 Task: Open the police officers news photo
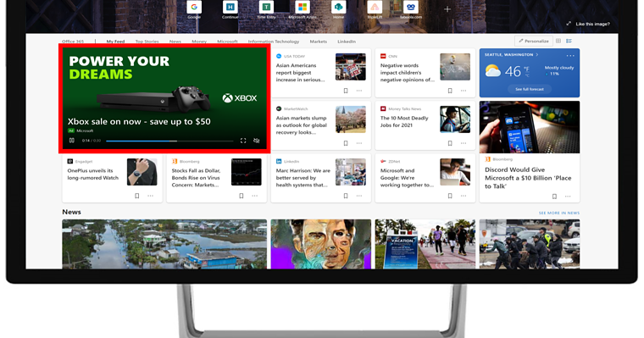click(x=530, y=244)
